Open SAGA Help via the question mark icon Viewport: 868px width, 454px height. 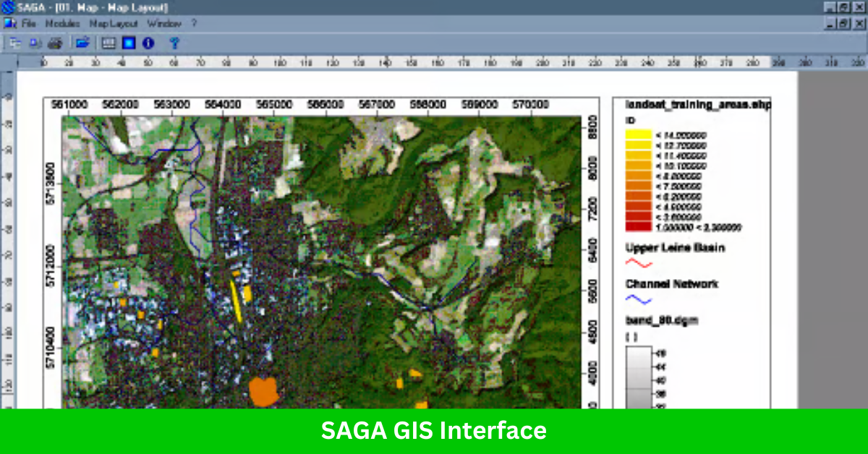(174, 43)
